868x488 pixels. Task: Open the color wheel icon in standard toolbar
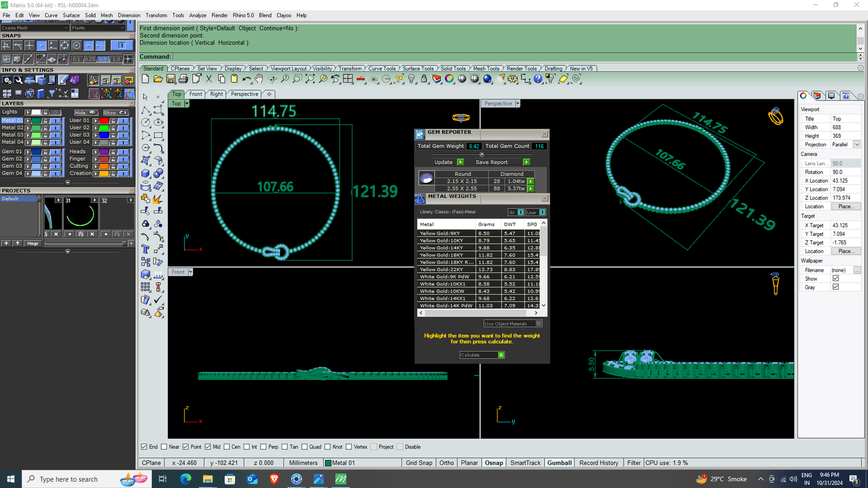click(449, 79)
